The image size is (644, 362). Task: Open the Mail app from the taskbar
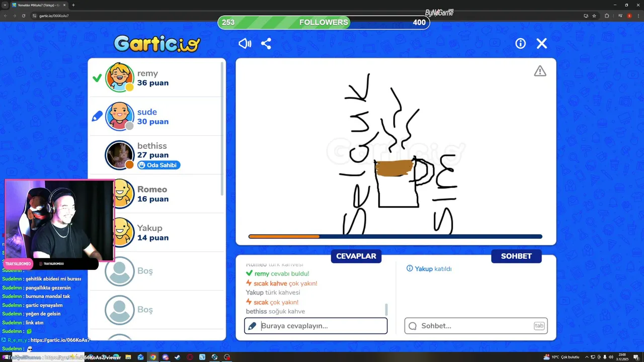[x=140, y=357]
